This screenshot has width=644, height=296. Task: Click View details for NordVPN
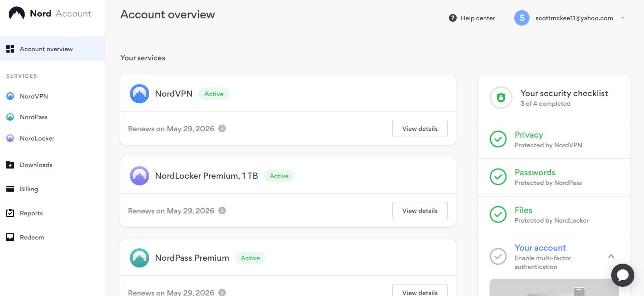(x=420, y=128)
